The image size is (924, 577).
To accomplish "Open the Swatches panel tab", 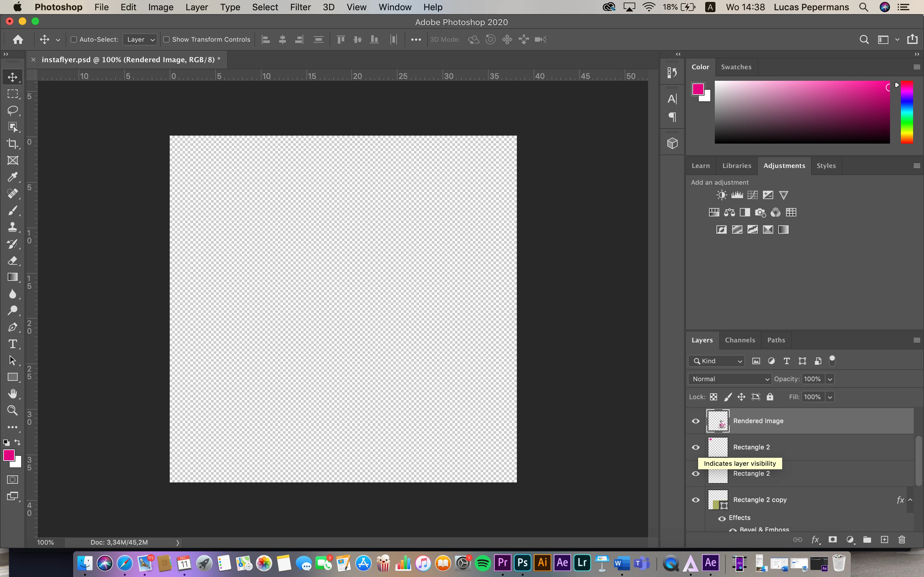I will (x=736, y=67).
